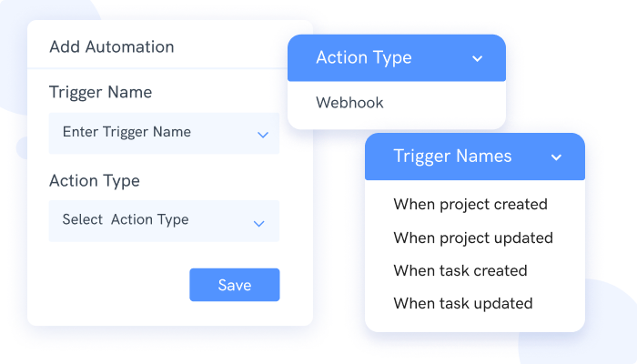Screen dimensions: 637x364
Task: Open the Select Action Type dropdown field
Action: pyautogui.click(x=164, y=221)
